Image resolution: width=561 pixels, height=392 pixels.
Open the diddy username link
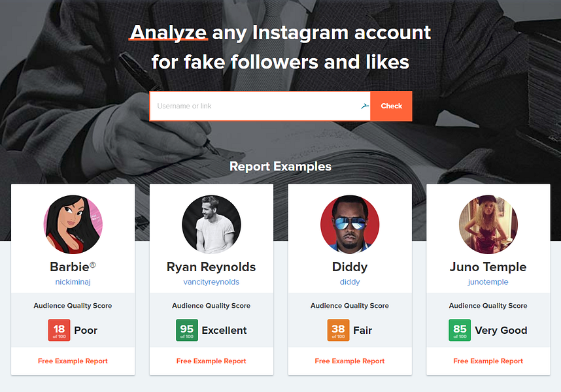click(350, 282)
